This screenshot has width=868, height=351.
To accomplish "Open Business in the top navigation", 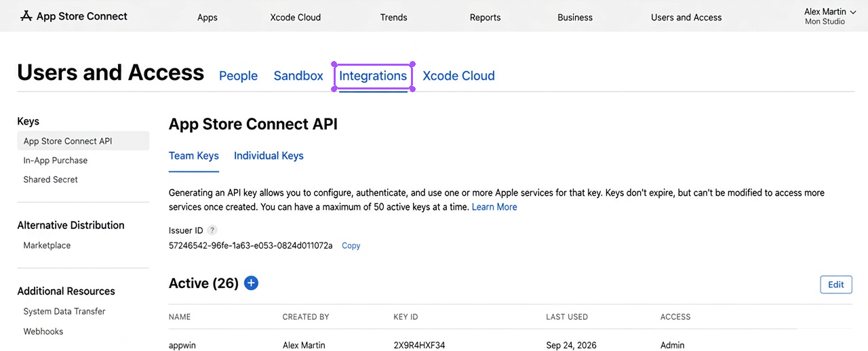I will 575,18.
